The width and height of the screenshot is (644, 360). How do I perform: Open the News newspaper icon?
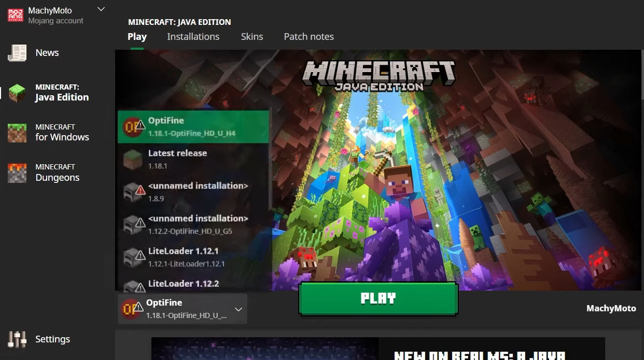17,53
